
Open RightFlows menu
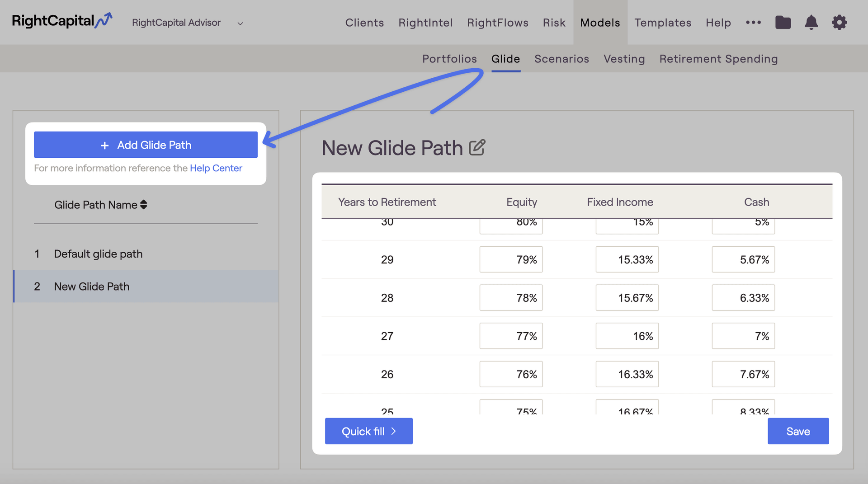[498, 23]
